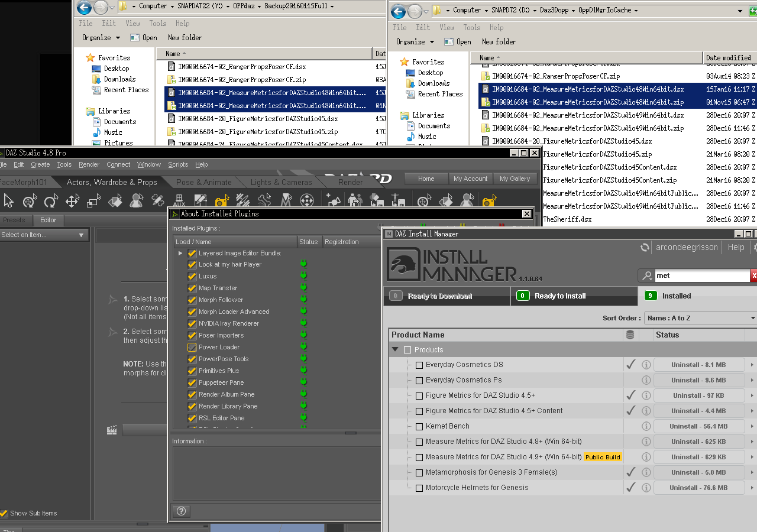Uninstall Measure Metrics for DAZ Studio 4.8+
This screenshot has height=532, width=757.
[x=698, y=442]
